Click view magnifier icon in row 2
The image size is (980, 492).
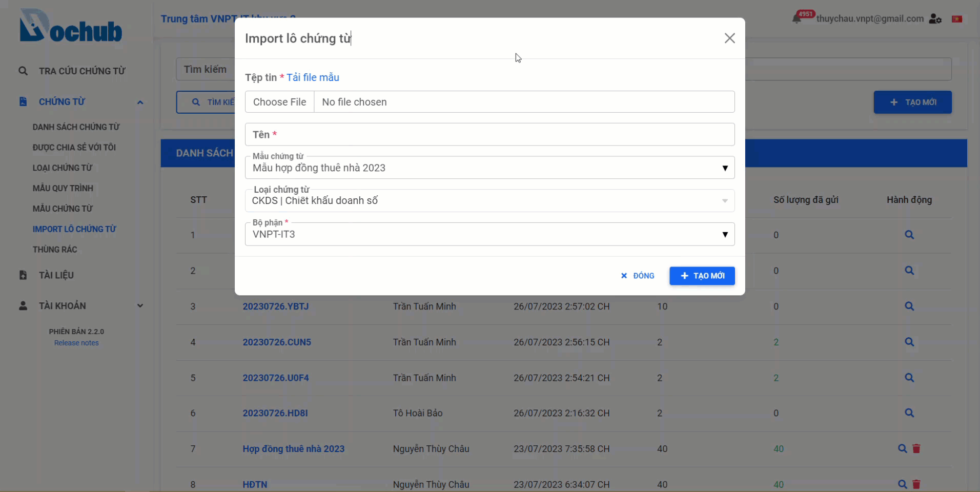(x=909, y=271)
